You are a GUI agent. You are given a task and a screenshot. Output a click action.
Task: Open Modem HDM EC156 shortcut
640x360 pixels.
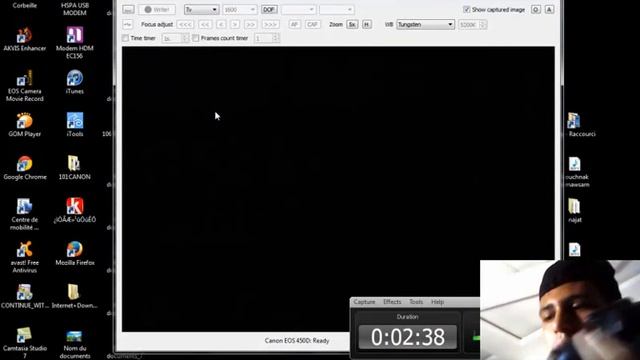[75, 43]
